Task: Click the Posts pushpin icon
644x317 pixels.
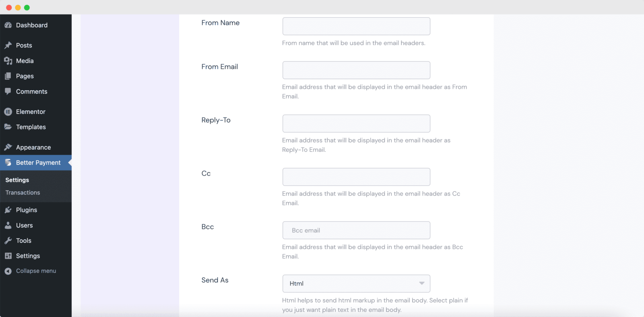Action: [x=8, y=45]
